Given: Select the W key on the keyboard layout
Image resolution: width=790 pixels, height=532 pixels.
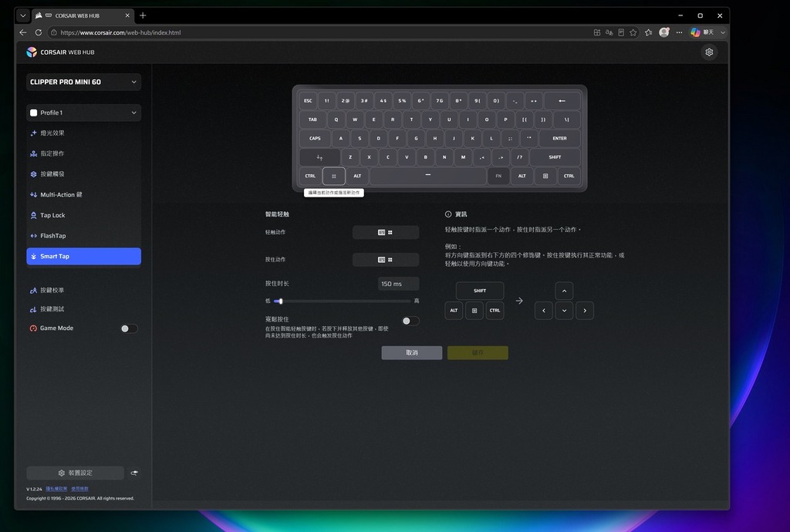Looking at the screenshot, I should coord(355,120).
